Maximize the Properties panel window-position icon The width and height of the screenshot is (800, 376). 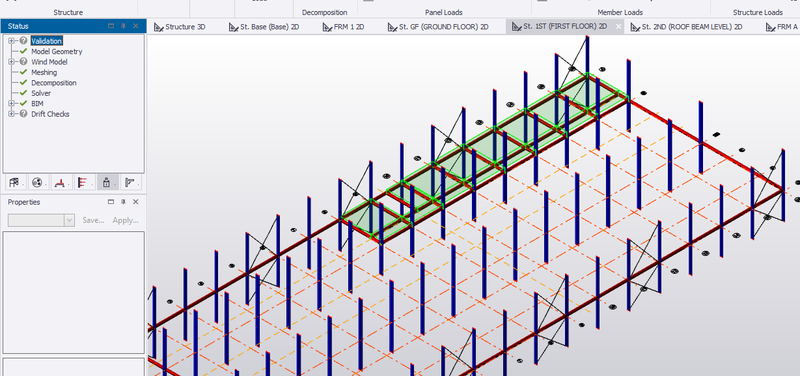[x=111, y=202]
